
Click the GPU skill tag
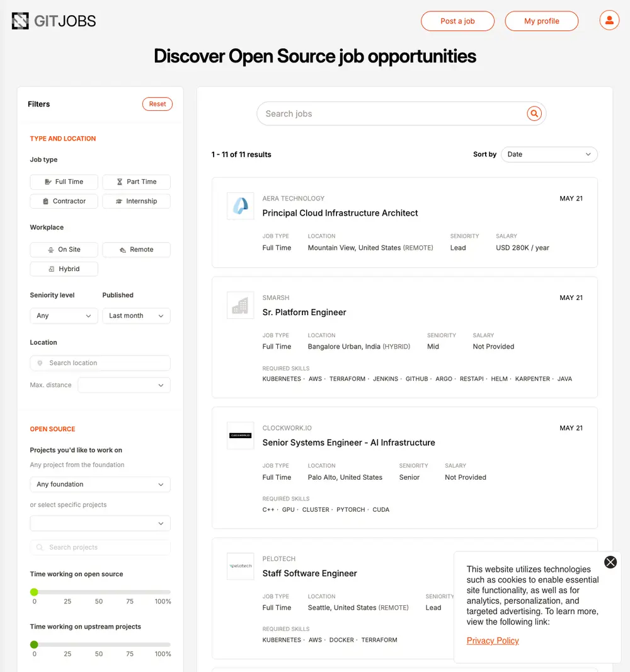point(289,509)
